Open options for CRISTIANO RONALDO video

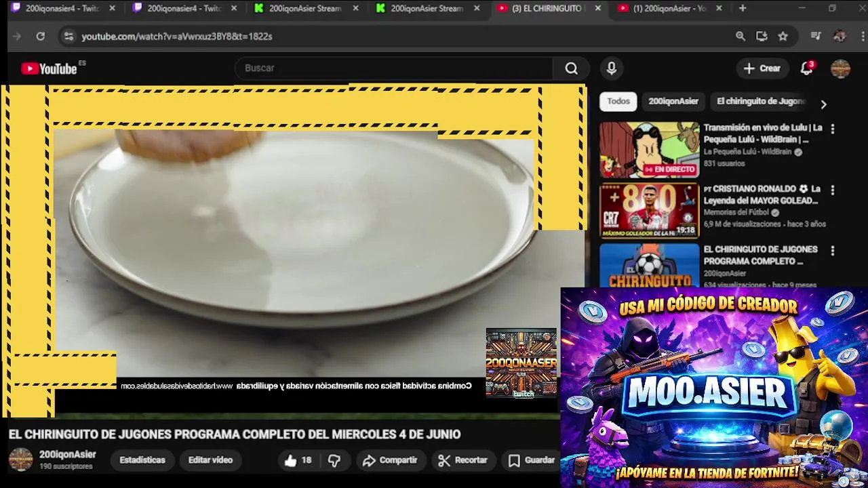[x=833, y=190]
